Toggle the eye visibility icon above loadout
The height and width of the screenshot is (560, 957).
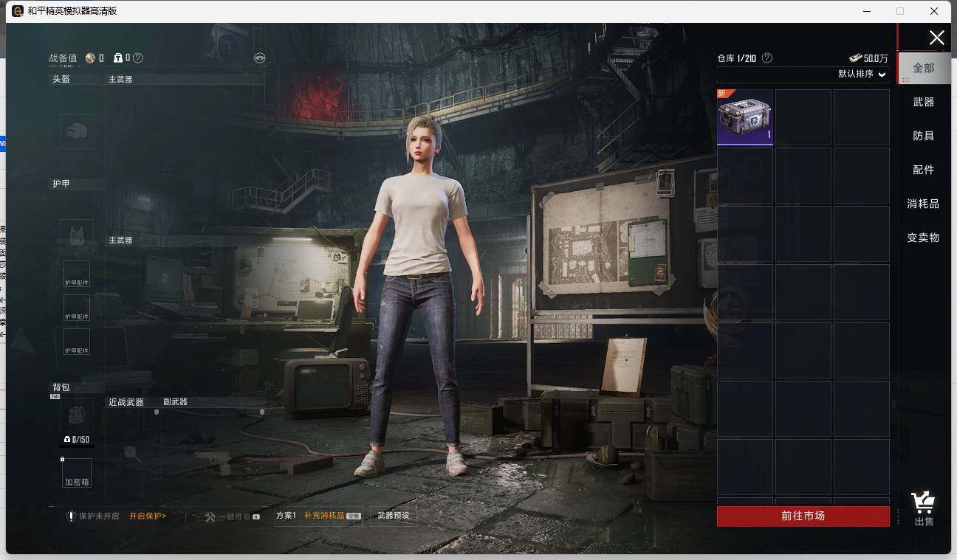pyautogui.click(x=259, y=58)
